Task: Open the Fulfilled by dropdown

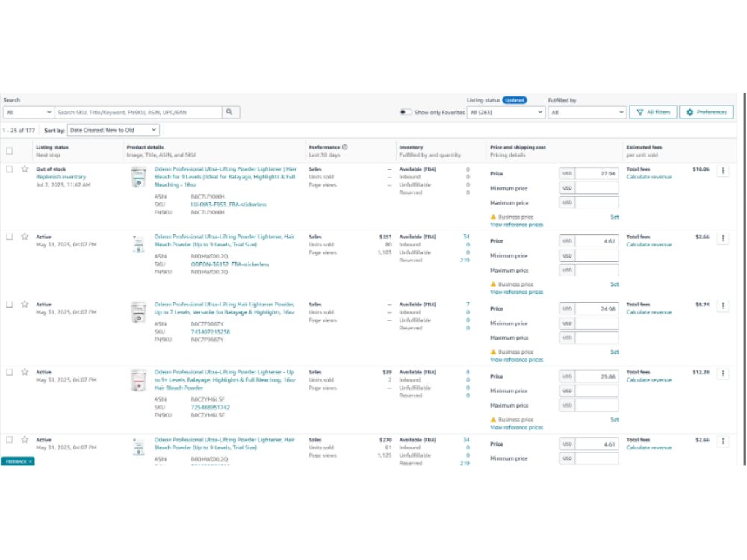Action: [x=587, y=113]
